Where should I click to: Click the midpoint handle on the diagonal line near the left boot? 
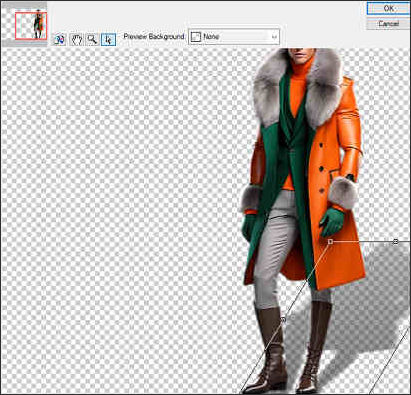[283, 320]
